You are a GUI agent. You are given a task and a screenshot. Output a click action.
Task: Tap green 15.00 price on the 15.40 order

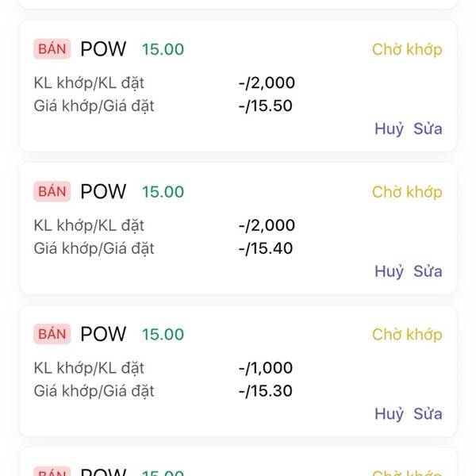(163, 192)
